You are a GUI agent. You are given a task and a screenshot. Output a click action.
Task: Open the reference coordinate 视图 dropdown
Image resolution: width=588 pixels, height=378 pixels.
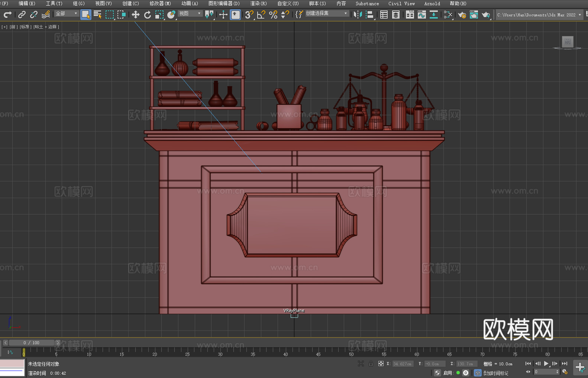[190, 13]
